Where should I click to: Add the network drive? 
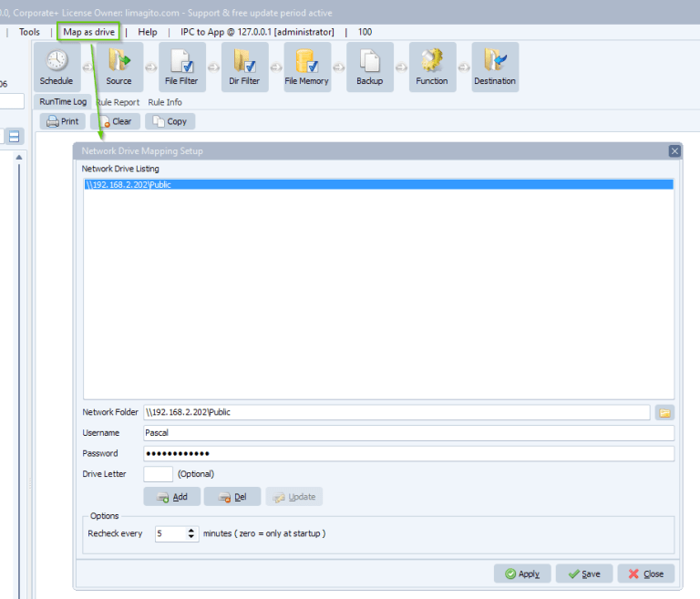tap(172, 497)
